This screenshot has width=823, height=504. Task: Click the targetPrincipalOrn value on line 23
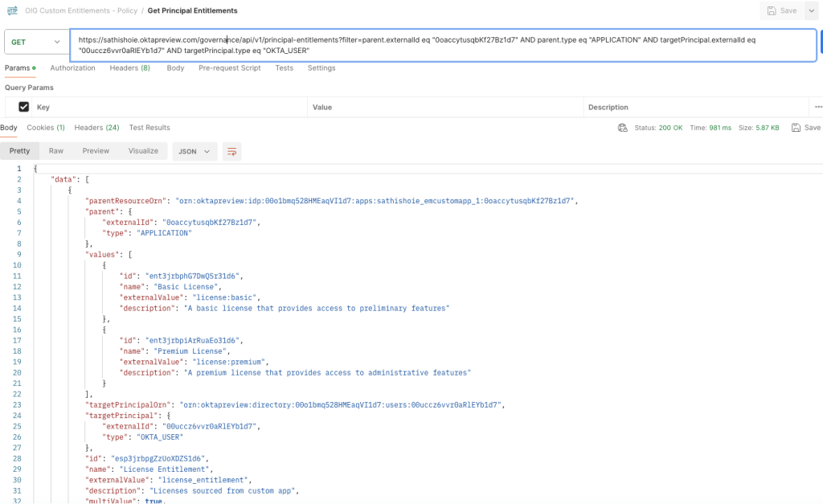pyautogui.click(x=341, y=405)
